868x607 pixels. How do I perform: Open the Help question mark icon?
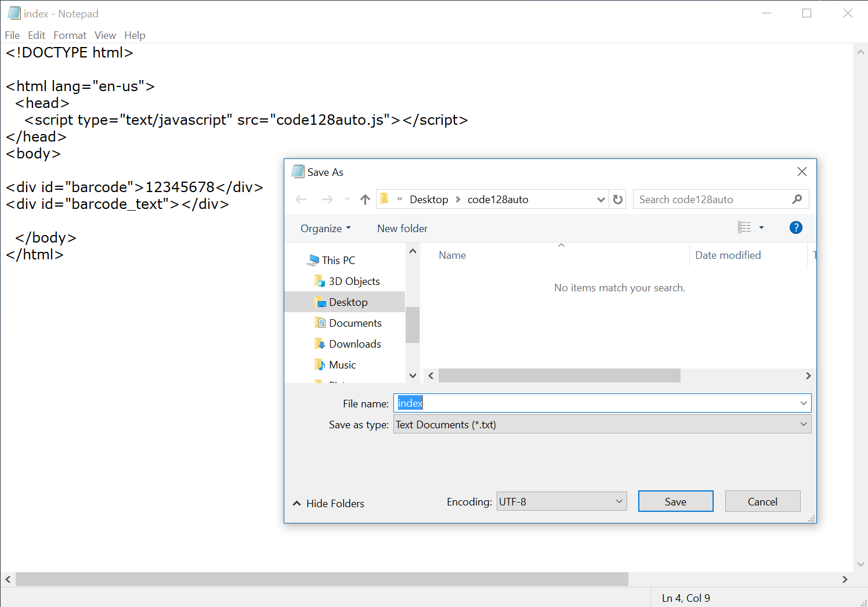coord(796,227)
